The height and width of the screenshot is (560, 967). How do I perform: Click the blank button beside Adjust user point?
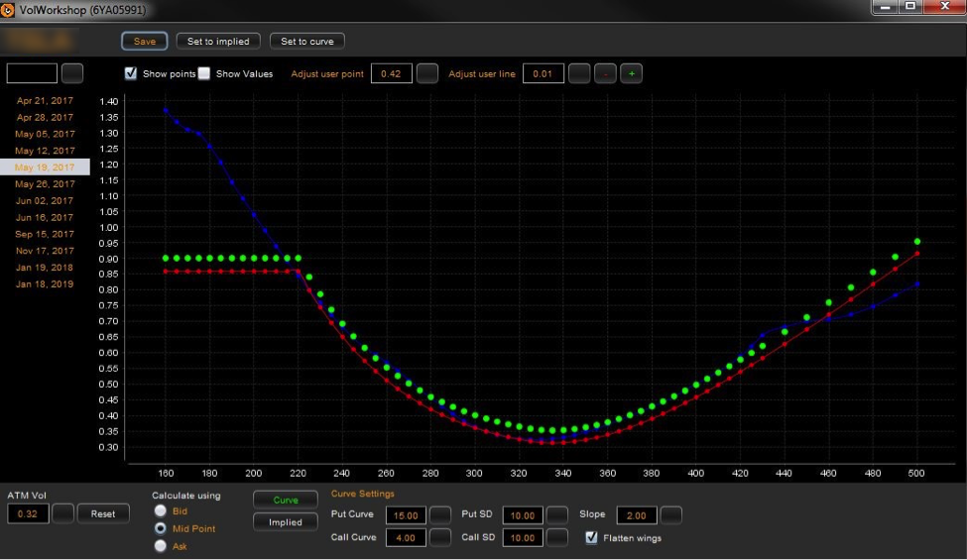(x=427, y=73)
